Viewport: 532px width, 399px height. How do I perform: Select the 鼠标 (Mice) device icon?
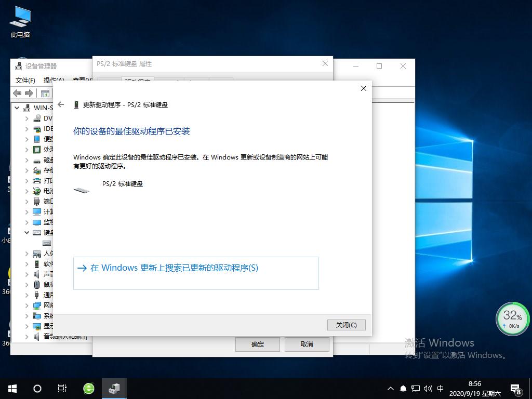pyautogui.click(x=37, y=284)
